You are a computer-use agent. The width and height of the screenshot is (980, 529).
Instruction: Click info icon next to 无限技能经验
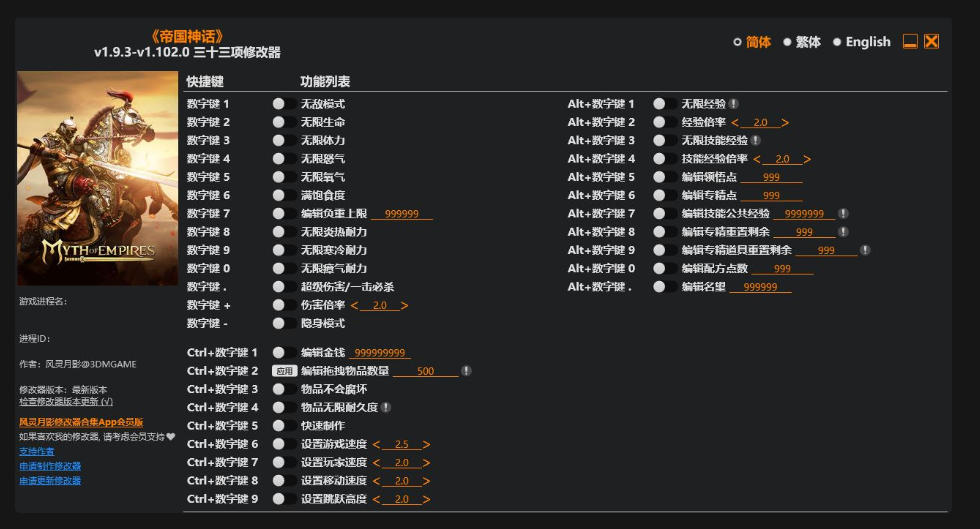756,140
